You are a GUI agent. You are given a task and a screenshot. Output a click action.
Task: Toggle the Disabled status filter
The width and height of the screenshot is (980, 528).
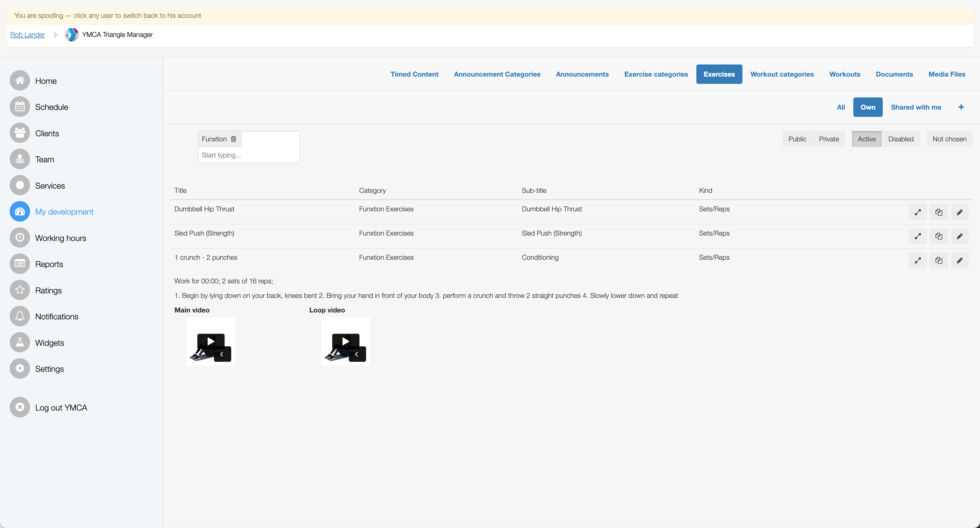901,139
